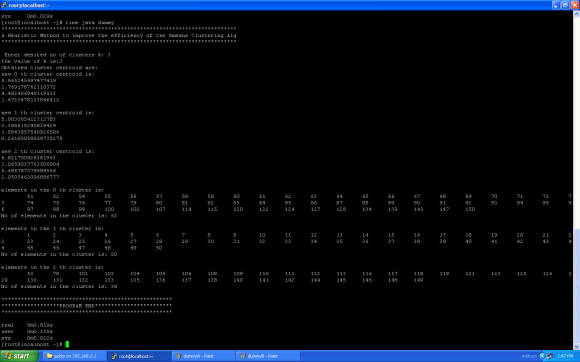Close the root@localhost PuTTY window
The height and width of the screenshot is (362, 580).
575,5
